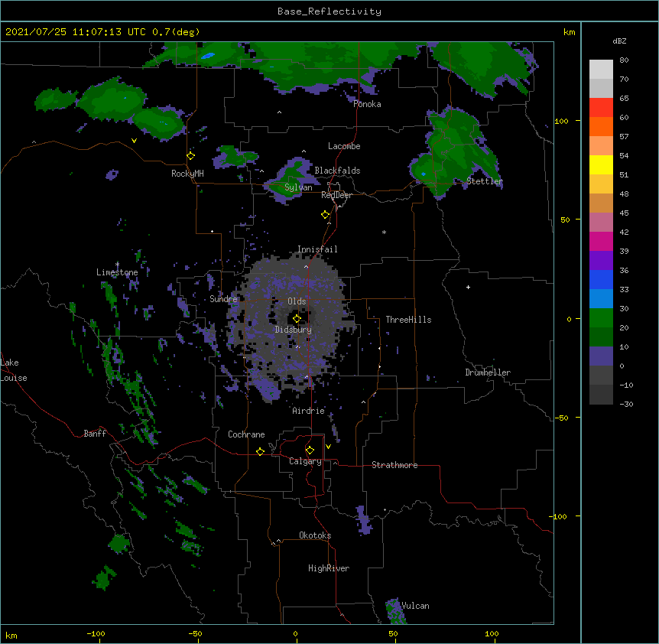659x644 pixels.
Task: Click the RedDeer city label
Action: (336, 195)
